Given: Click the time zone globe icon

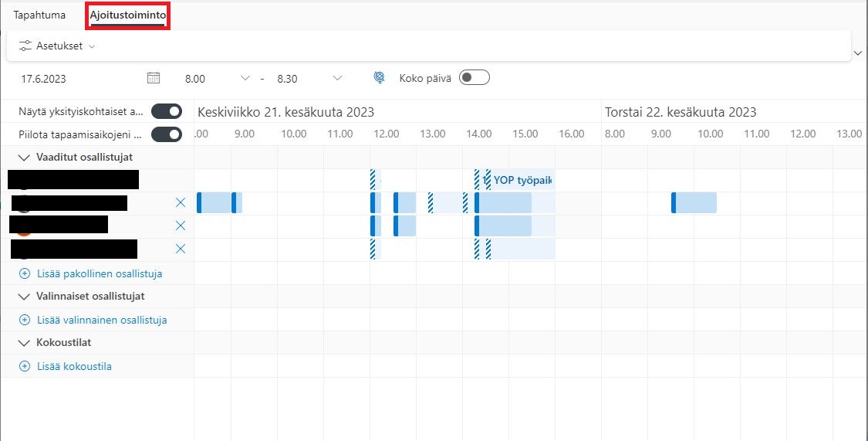Looking at the screenshot, I should 379,77.
